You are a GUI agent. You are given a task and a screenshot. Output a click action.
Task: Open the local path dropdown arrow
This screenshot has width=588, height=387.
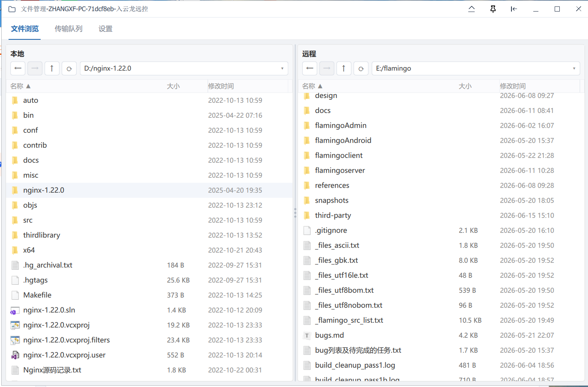(x=282, y=68)
